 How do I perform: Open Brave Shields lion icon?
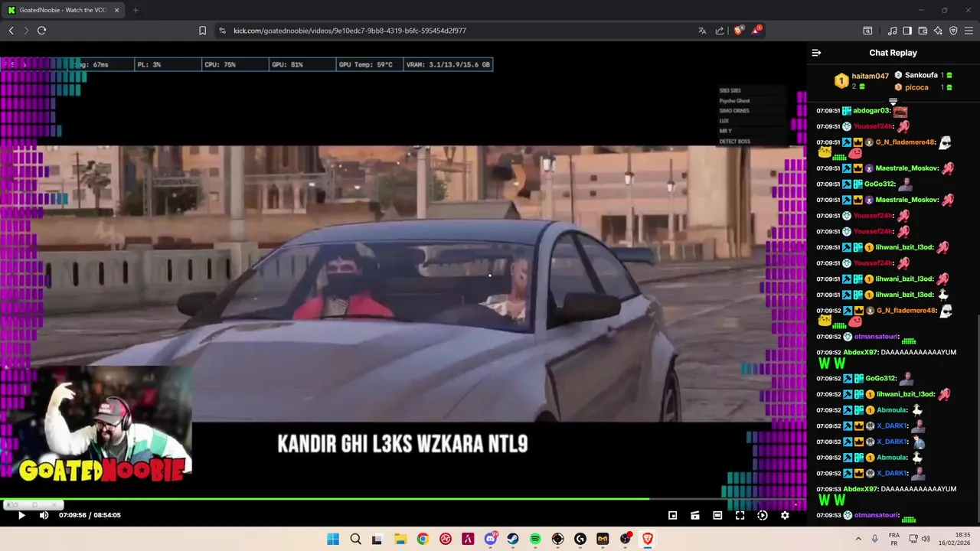tap(738, 31)
